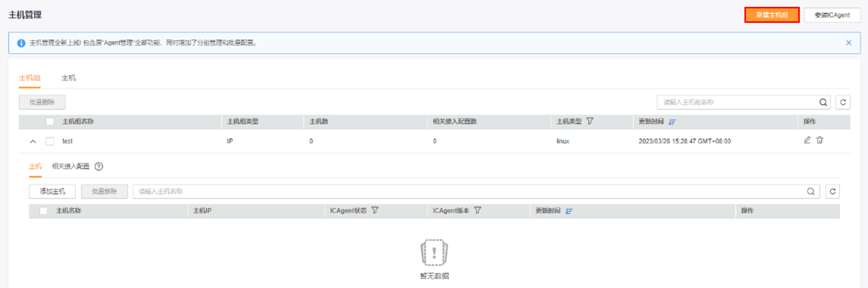The height and width of the screenshot is (288, 868).
Task: Click the 相关接入配置数 column header
Action: point(455,122)
